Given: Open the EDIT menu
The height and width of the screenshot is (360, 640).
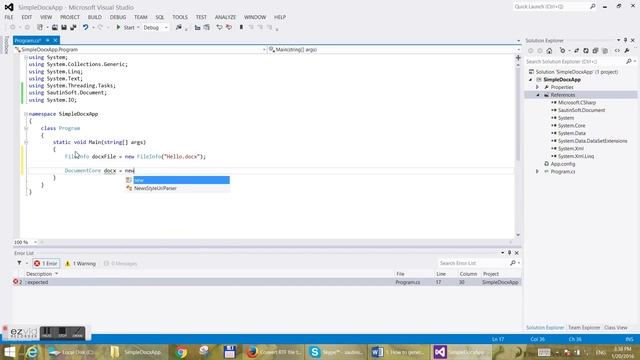Looking at the screenshot, I should (27, 17).
